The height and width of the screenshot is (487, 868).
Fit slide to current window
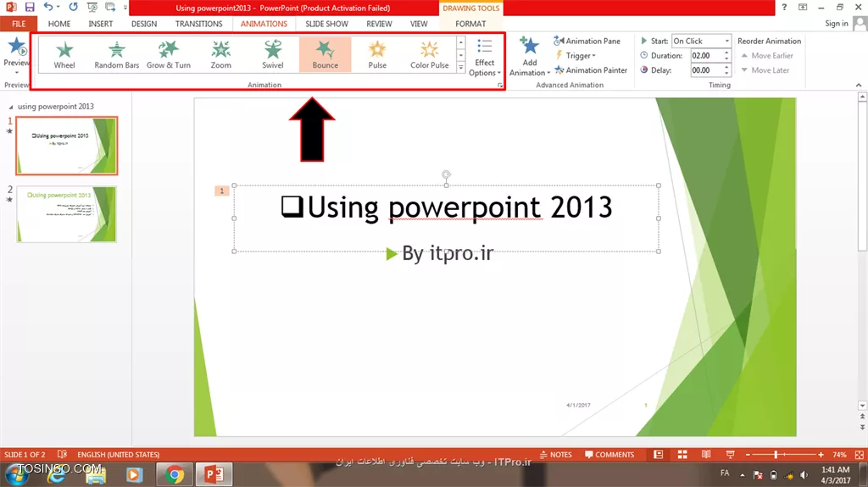(x=860, y=454)
